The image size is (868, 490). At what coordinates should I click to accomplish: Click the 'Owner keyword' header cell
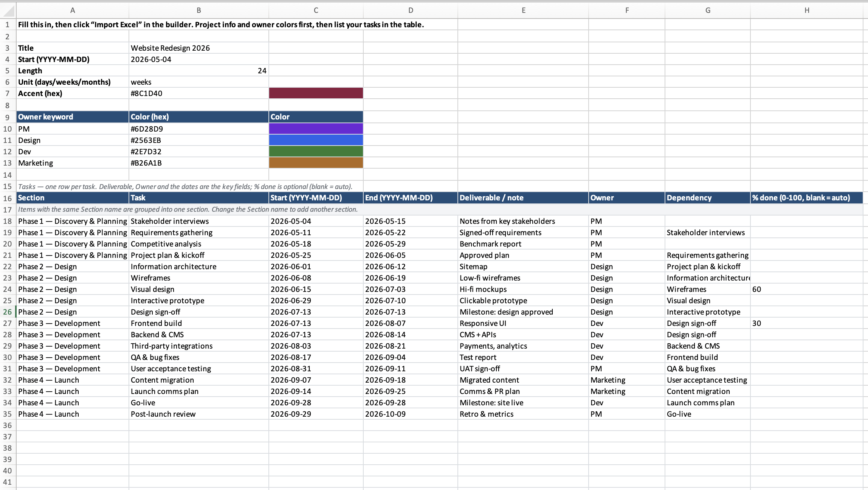[73, 117]
